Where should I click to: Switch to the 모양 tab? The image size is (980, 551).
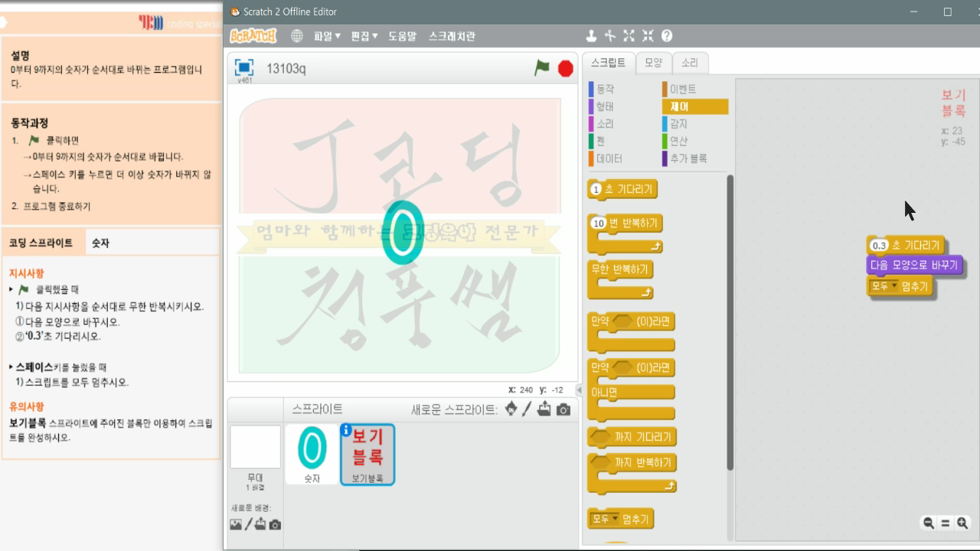(x=652, y=64)
